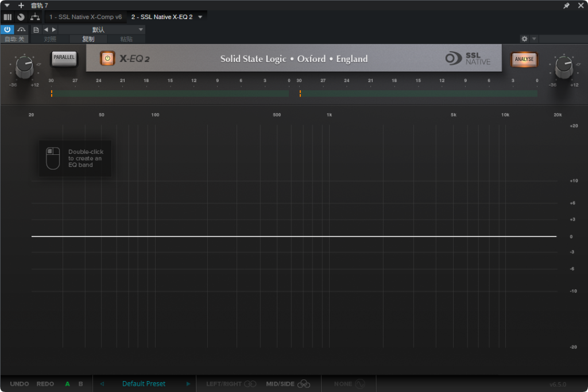Screen dimensions: 588x392
Task: Open the gear settings icon
Action: pyautogui.click(x=524, y=38)
